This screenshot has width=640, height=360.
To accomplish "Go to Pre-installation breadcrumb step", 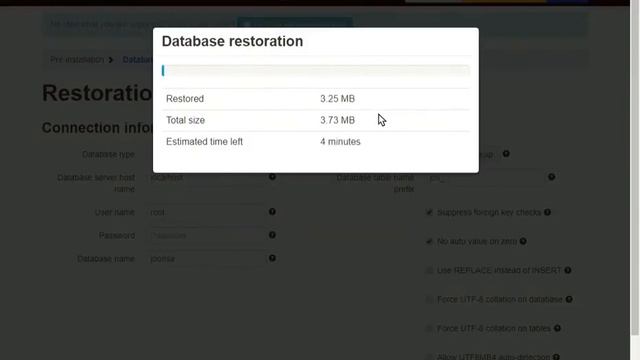I will tap(77, 60).
